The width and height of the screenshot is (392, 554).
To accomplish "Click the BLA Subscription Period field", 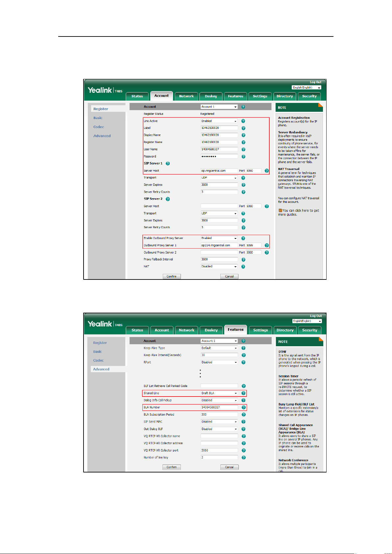I will pos(219,415).
